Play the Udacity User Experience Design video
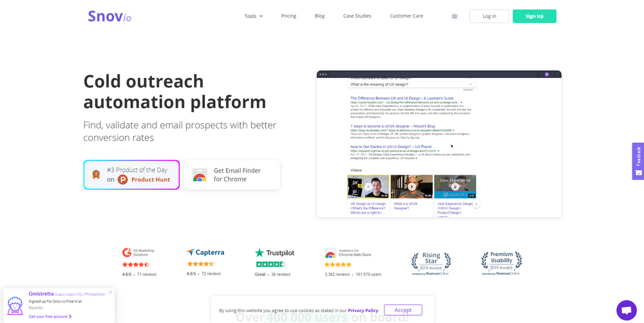This screenshot has width=644, height=323. tap(455, 187)
